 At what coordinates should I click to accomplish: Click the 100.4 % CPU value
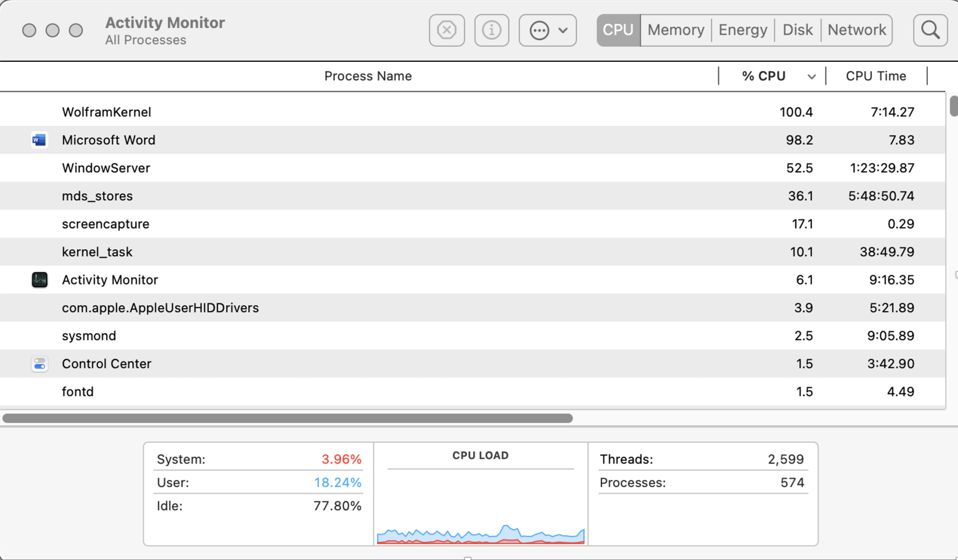point(796,112)
